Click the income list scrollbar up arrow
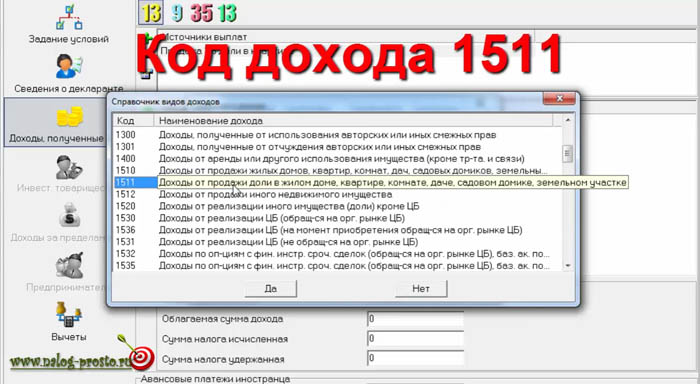 (568, 120)
